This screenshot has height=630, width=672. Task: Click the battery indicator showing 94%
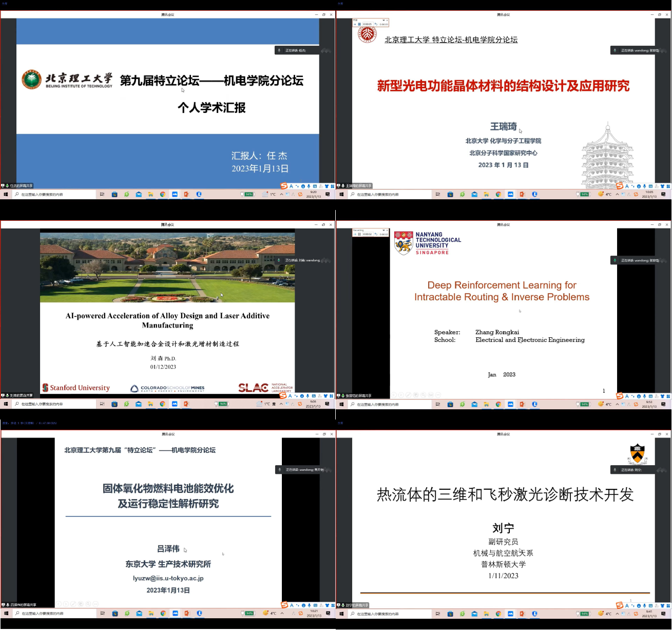pos(248,194)
